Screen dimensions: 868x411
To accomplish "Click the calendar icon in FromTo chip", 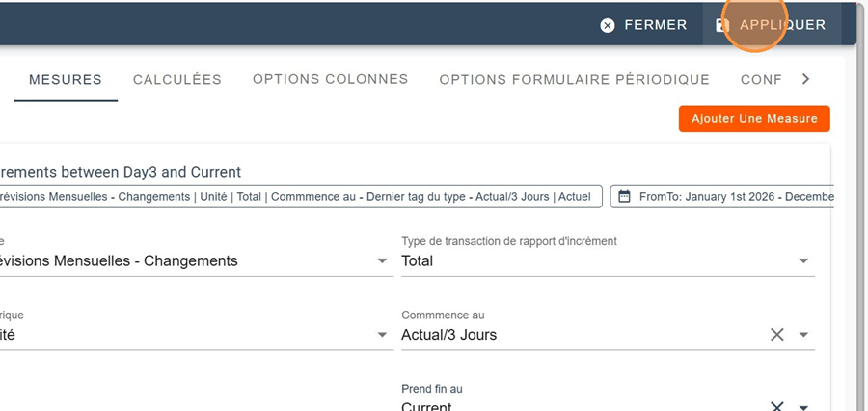I will (624, 197).
